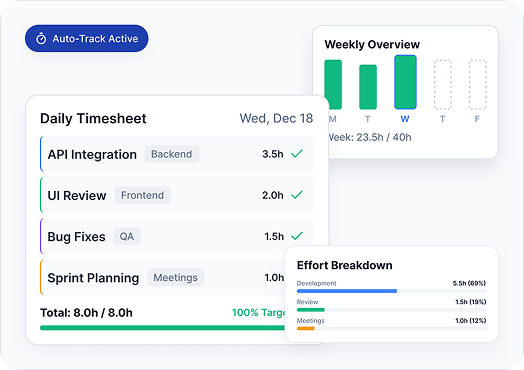Click the Review label in Effort Breakdown

pos(307,302)
